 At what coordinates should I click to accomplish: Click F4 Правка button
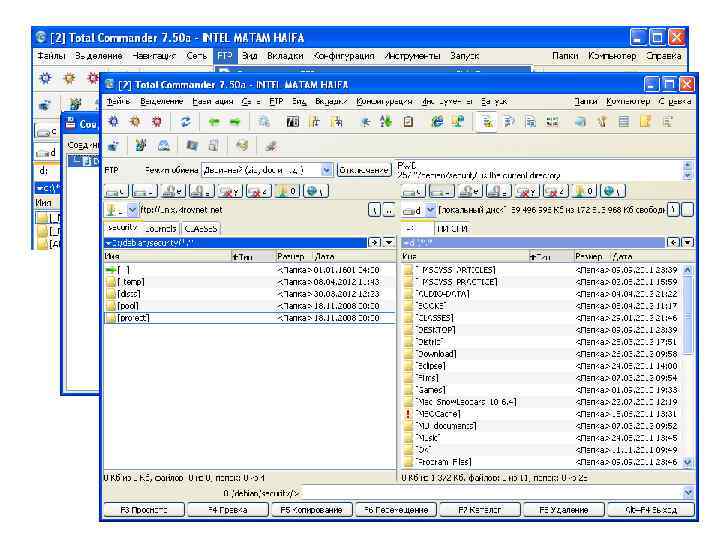228,510
